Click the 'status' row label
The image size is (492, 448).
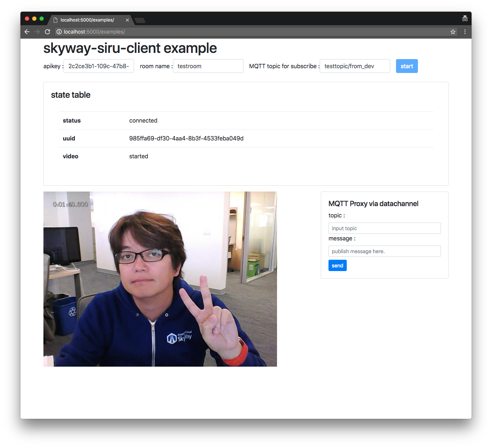coord(72,120)
